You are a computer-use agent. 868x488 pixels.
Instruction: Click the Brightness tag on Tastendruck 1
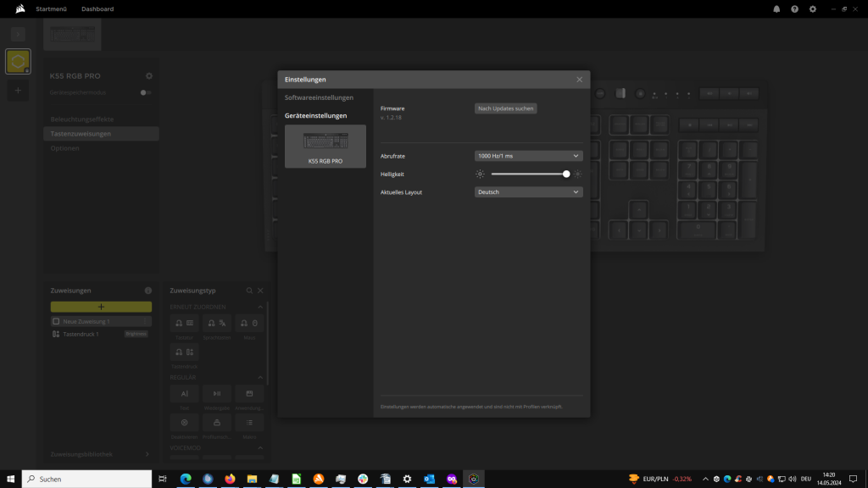pos(136,334)
